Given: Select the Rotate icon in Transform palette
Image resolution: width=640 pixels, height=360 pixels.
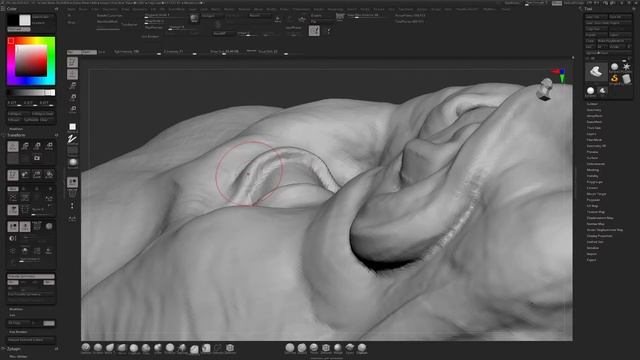Looking at the screenshot, I should click(x=49, y=146).
